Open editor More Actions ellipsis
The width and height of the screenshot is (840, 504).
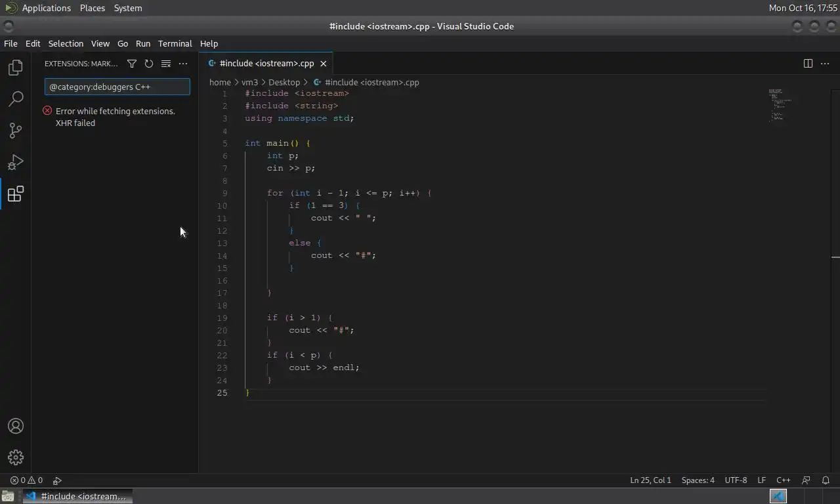[825, 64]
